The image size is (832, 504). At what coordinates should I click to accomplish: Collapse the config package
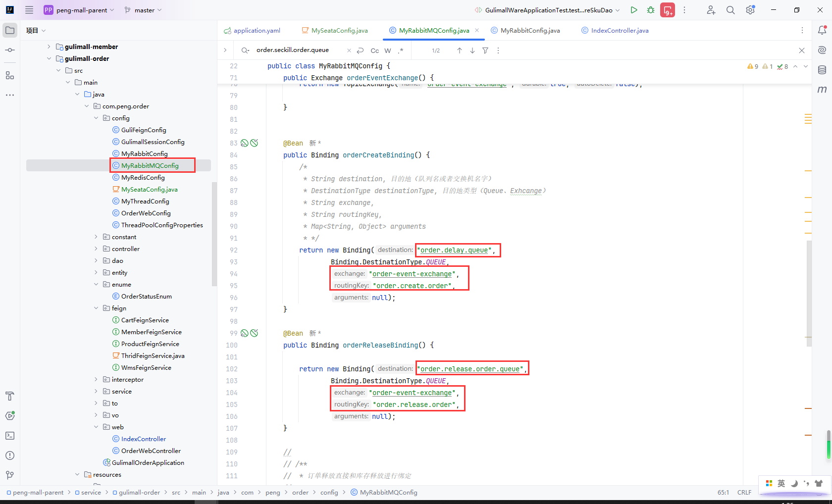click(96, 118)
